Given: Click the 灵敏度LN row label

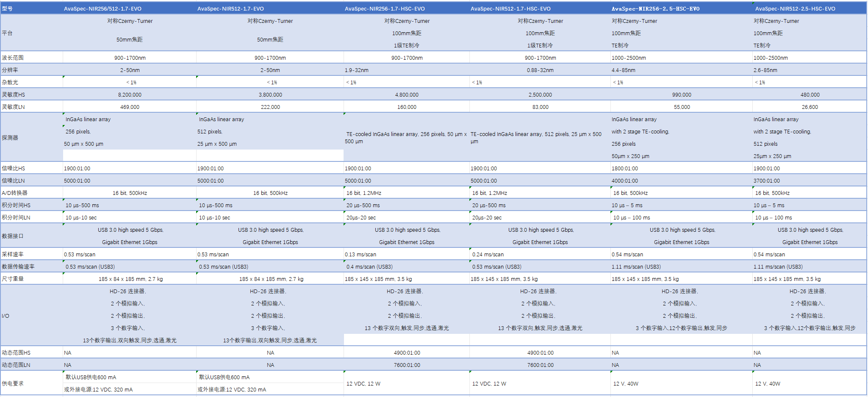Looking at the screenshot, I should click(x=32, y=107).
